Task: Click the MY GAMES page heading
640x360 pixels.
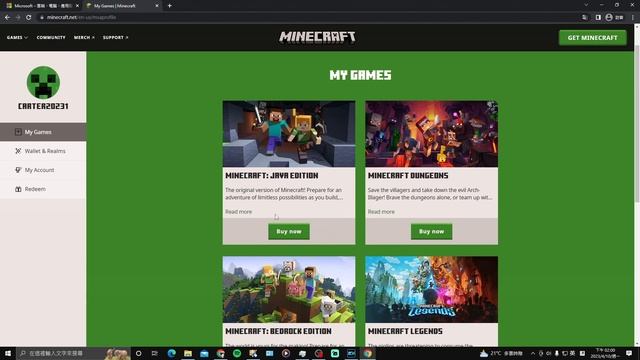Action: point(360,75)
